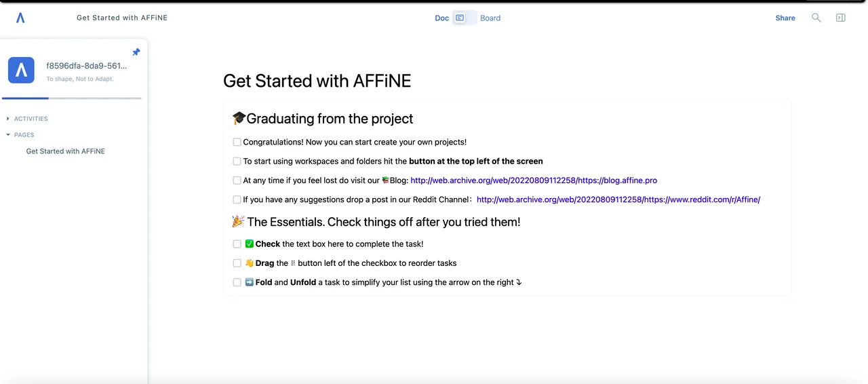Switch to the Doc view
868x384 pixels.
pos(442,18)
